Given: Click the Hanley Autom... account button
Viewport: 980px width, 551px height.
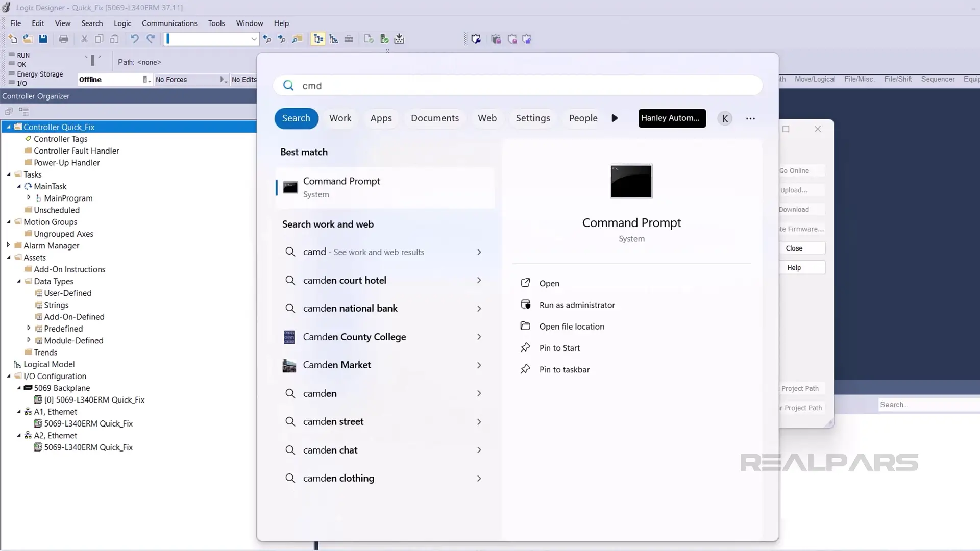Looking at the screenshot, I should click(672, 118).
